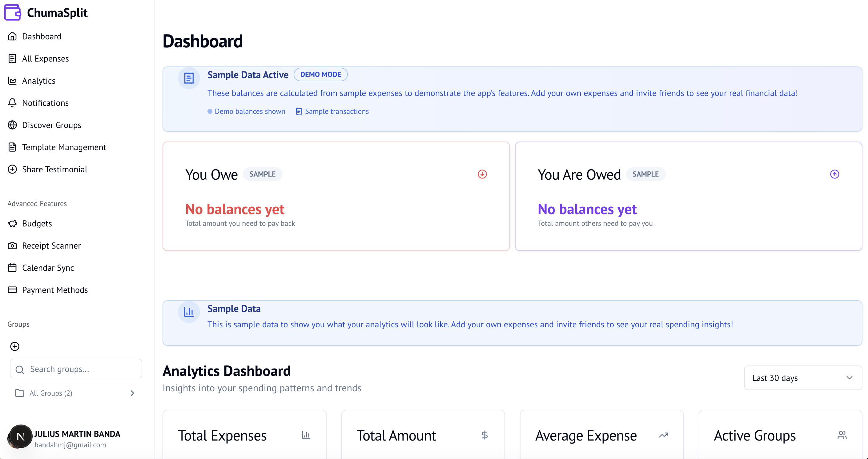Open Analytics from the sidebar

[38, 81]
